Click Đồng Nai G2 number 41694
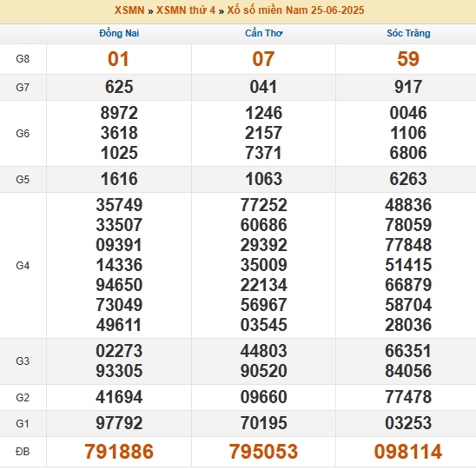Viewport: 476px width, 470px height. click(x=119, y=397)
